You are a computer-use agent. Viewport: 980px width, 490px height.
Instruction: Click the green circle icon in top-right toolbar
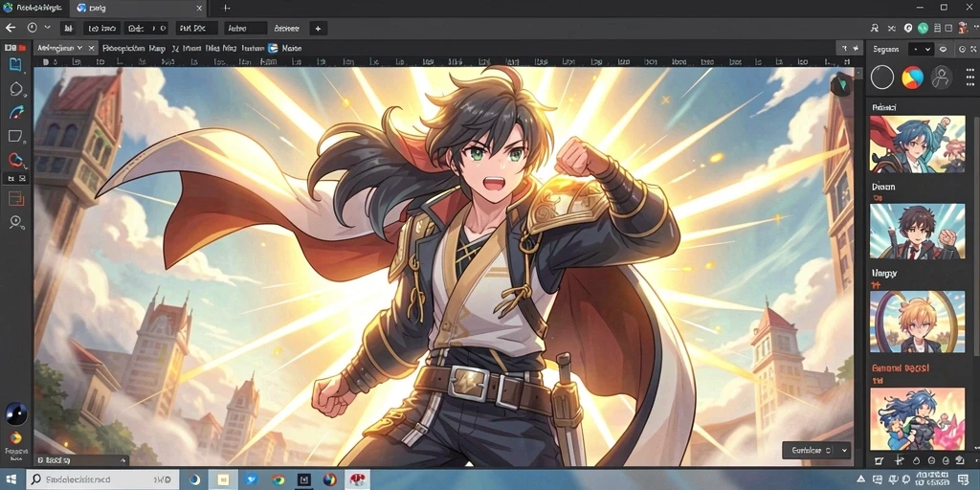[923, 28]
